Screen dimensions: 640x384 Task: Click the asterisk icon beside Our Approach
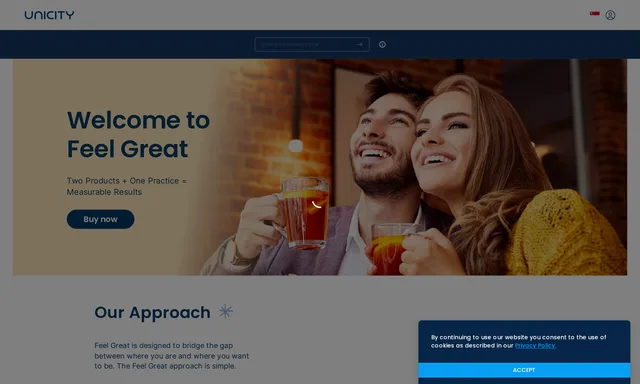coord(226,311)
